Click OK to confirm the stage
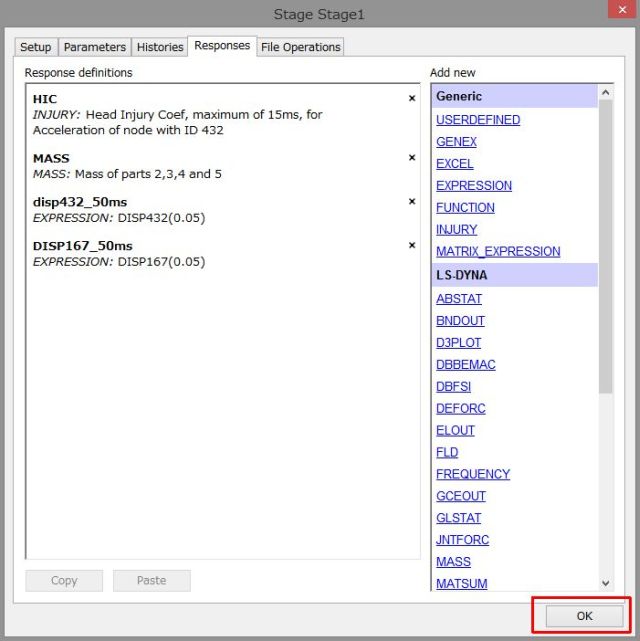The width and height of the screenshot is (640, 641). click(584, 616)
